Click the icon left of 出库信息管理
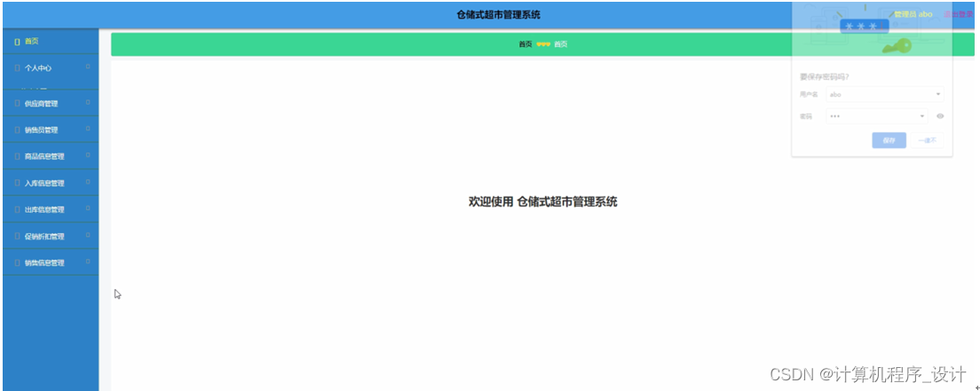 pos(17,210)
